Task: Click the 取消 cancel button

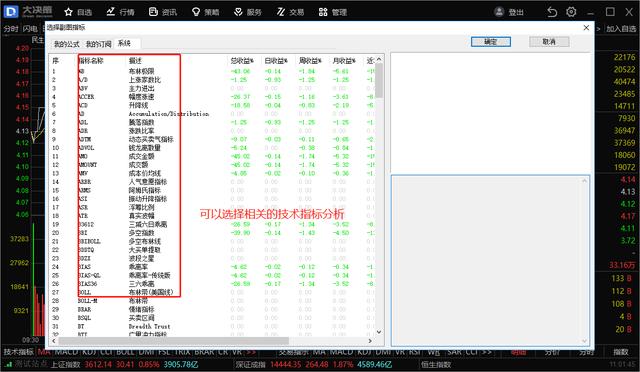Action: (549, 42)
